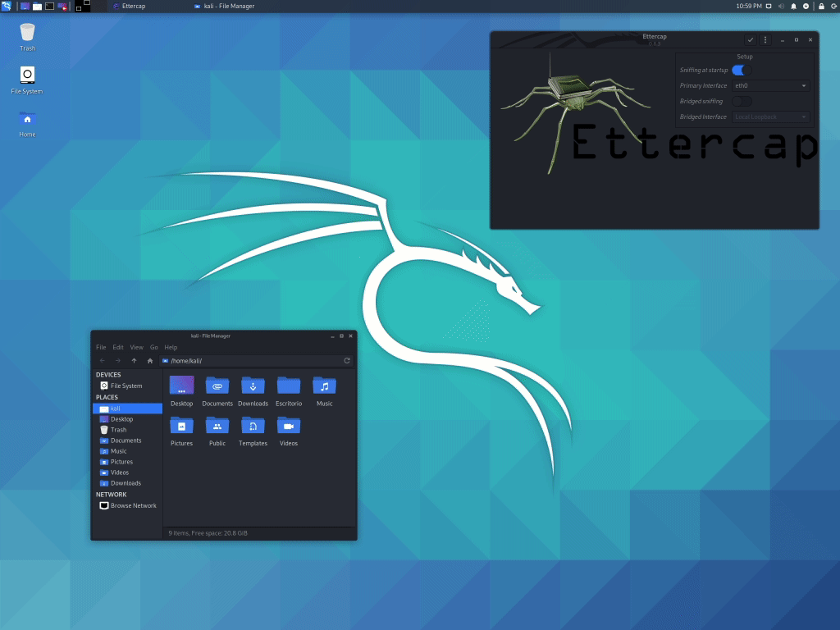Screen dimensions: 840x630
Task: Open the Go menu in File Manager
Action: coord(153,347)
